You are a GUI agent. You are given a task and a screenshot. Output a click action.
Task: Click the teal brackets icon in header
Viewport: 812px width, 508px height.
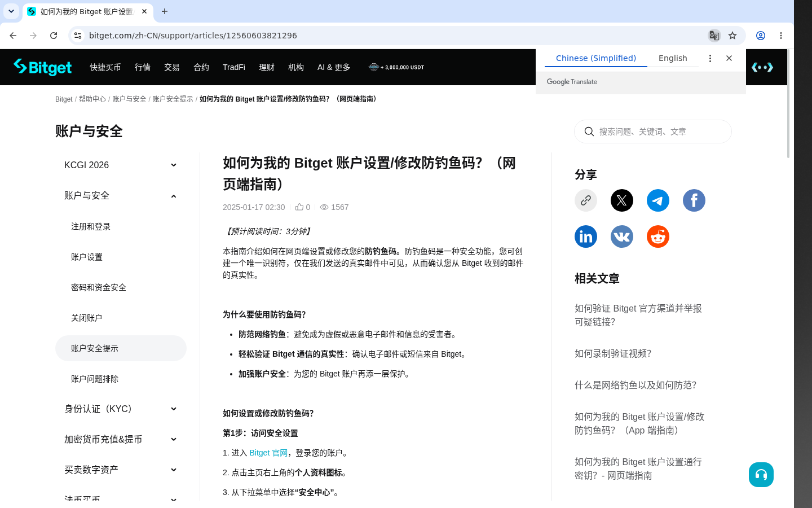pyautogui.click(x=762, y=67)
